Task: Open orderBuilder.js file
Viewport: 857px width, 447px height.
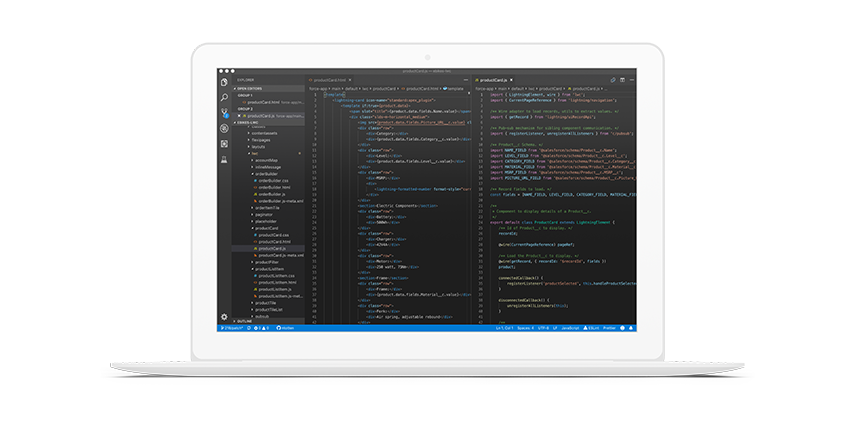Action: [x=268, y=194]
